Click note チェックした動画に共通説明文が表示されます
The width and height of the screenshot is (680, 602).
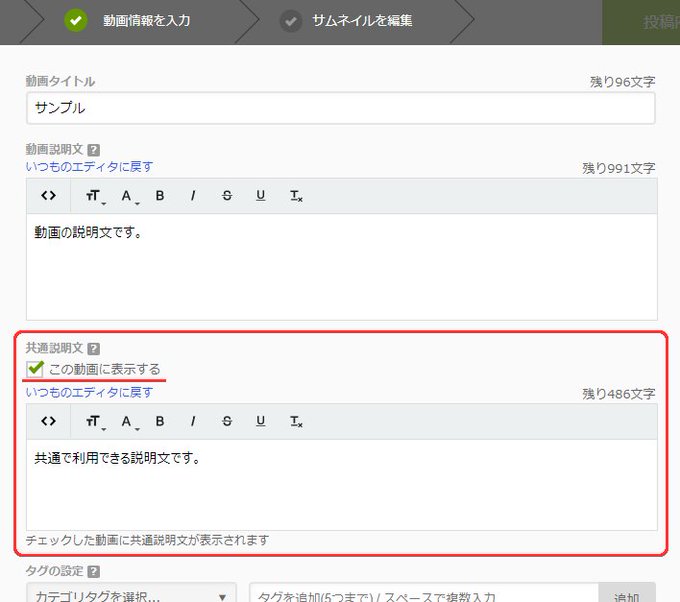tap(147, 540)
